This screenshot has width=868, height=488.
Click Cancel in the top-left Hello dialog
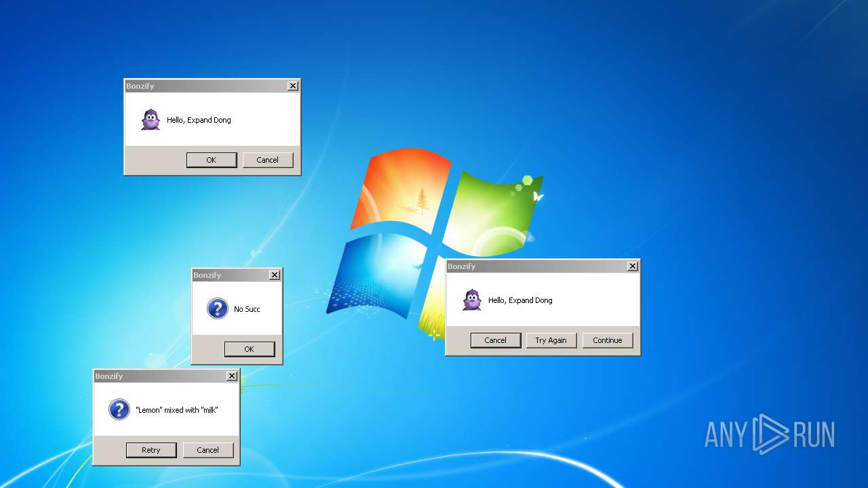click(x=268, y=160)
